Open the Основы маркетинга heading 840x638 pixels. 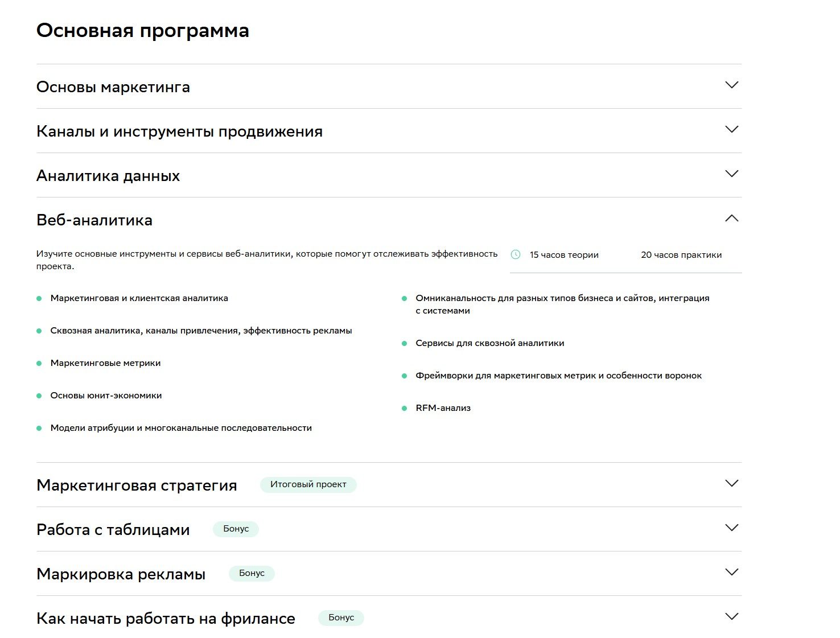tap(113, 87)
